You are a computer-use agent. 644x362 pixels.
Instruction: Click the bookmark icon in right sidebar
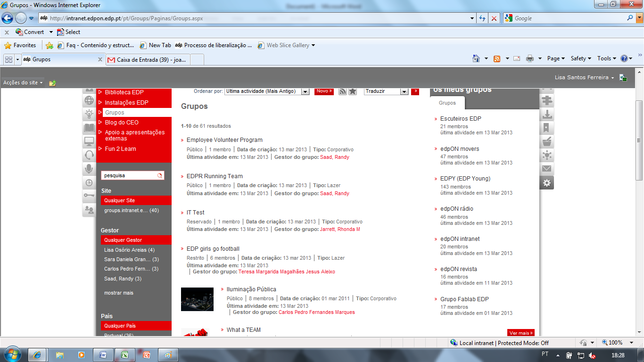pos(547,128)
